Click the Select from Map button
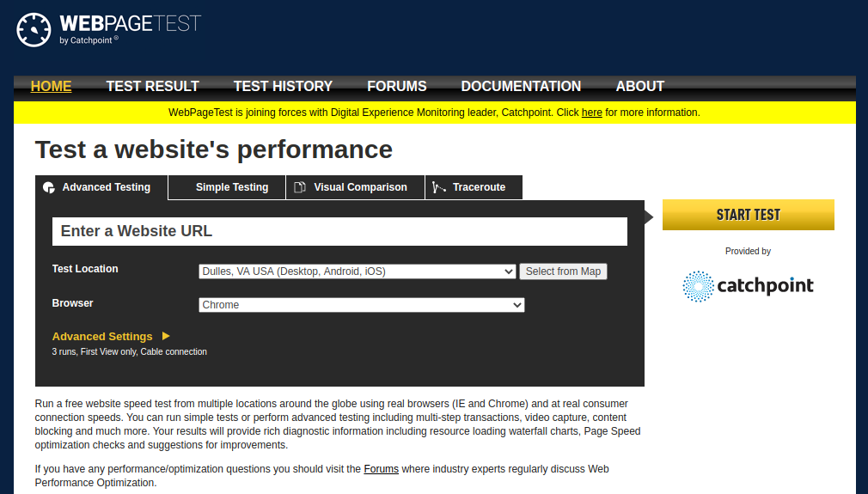This screenshot has width=868, height=494. click(x=563, y=271)
